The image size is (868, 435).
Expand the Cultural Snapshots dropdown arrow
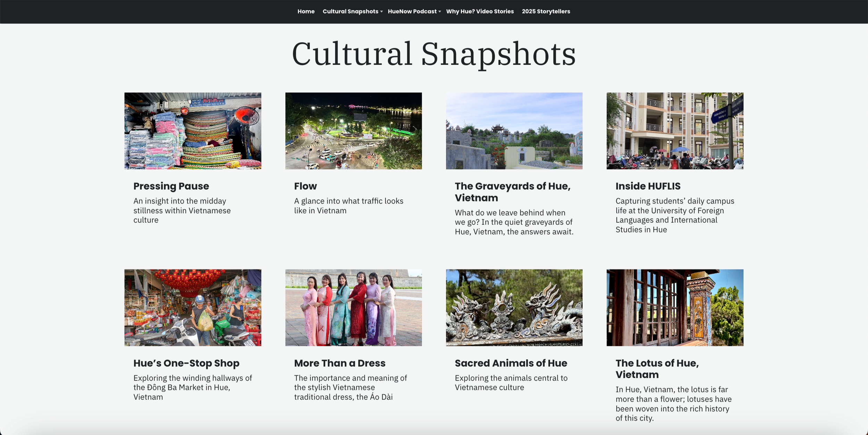(381, 12)
